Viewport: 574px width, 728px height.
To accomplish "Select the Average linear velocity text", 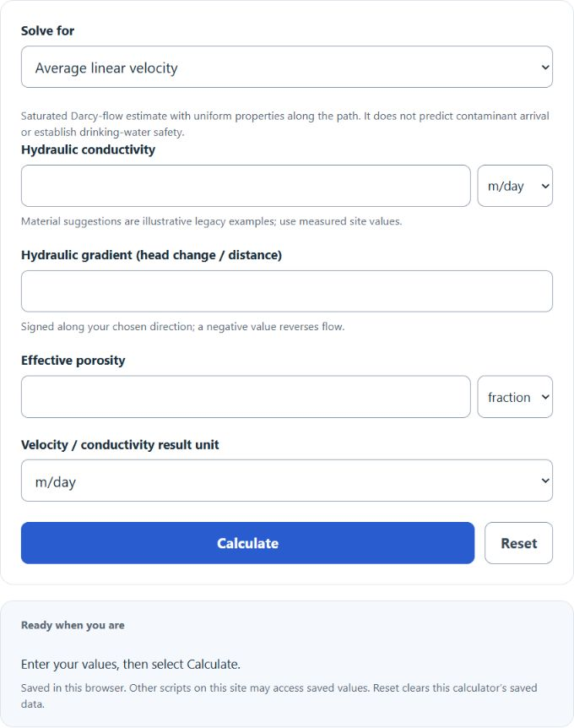I will click(106, 68).
